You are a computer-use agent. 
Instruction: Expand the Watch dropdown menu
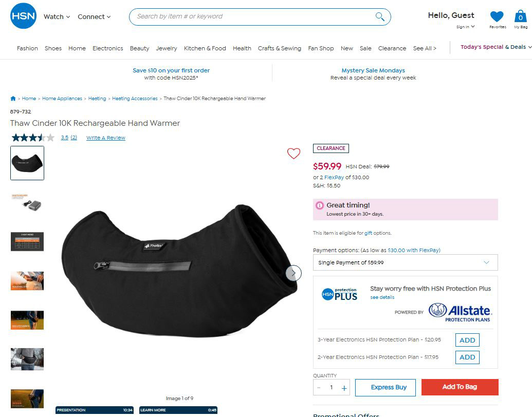[x=57, y=16]
